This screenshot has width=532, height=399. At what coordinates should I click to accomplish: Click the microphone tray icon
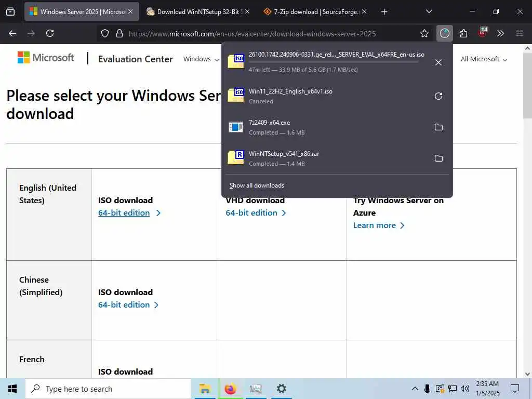click(x=427, y=389)
